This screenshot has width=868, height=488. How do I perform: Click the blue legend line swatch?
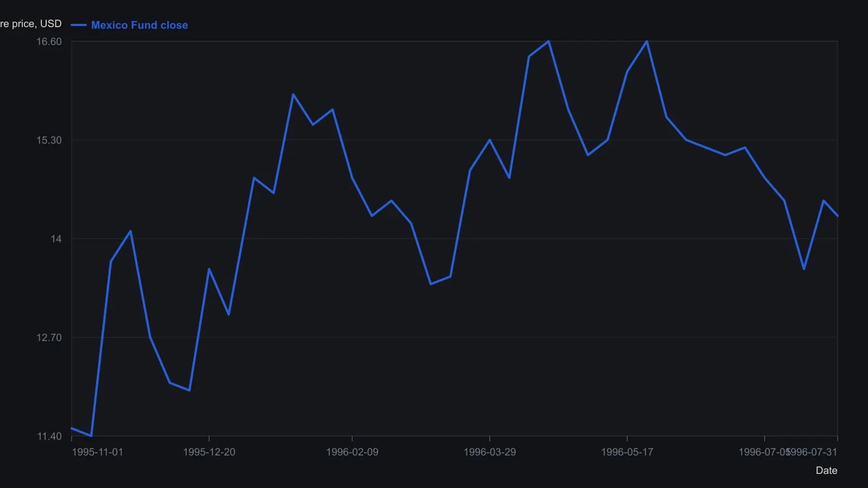point(79,25)
